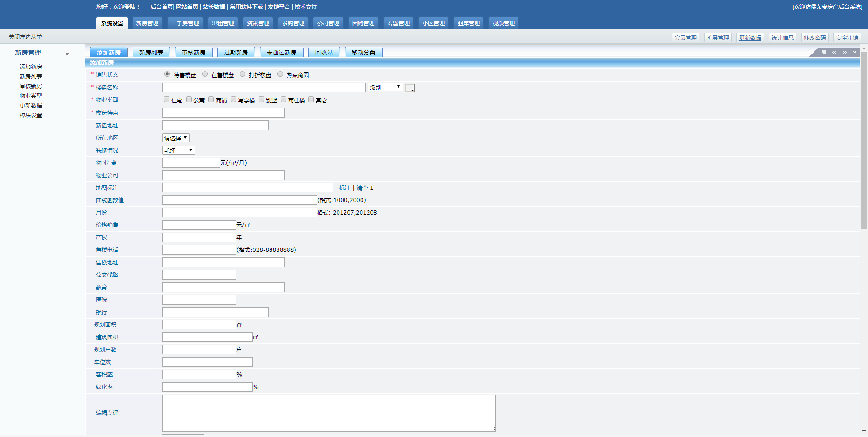Click the square panel icon beside arrows
This screenshot has height=437, width=868.
click(824, 53)
